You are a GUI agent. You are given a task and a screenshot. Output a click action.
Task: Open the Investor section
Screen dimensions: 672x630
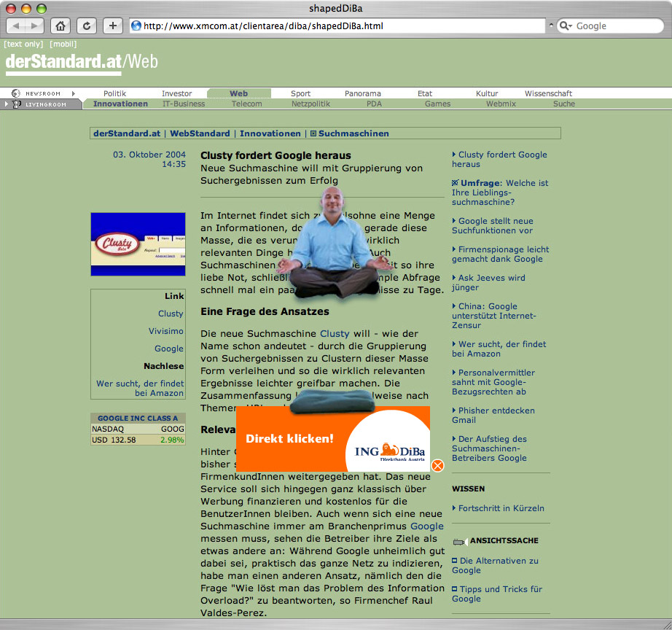(x=176, y=93)
